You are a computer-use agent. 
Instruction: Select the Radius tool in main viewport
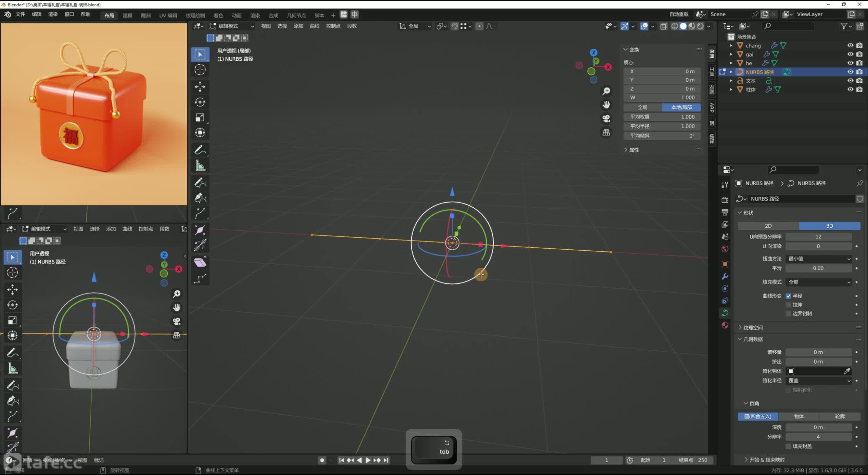(200, 230)
